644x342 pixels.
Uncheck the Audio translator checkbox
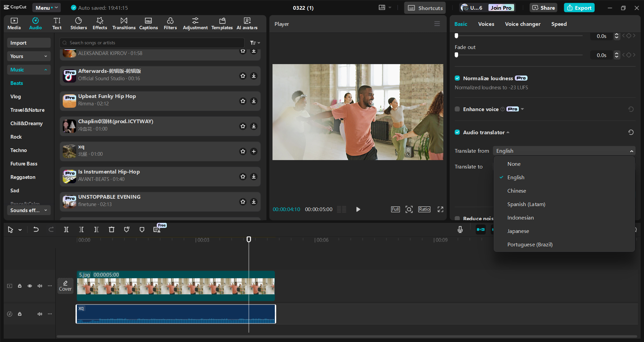coord(457,132)
